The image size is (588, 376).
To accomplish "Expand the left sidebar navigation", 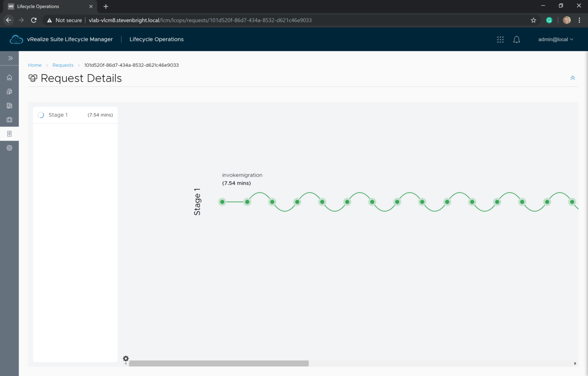I will pos(10,58).
